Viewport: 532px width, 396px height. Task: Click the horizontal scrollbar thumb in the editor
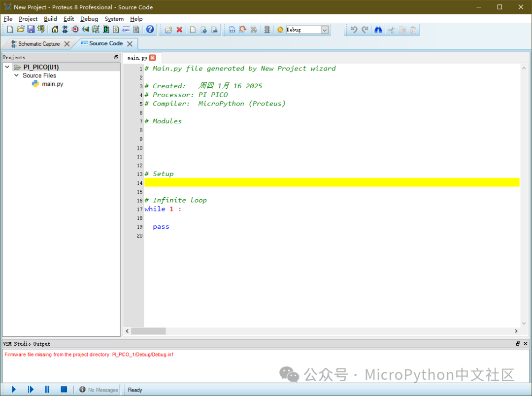pyautogui.click(x=148, y=331)
